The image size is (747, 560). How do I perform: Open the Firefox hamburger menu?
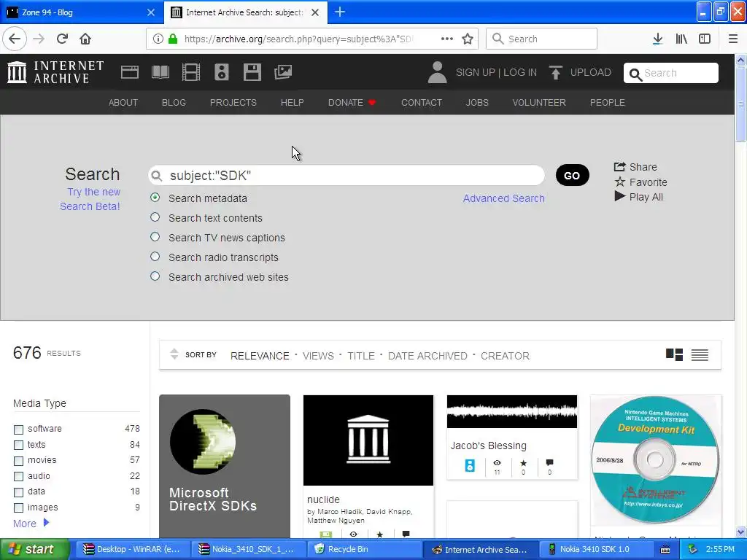(733, 39)
